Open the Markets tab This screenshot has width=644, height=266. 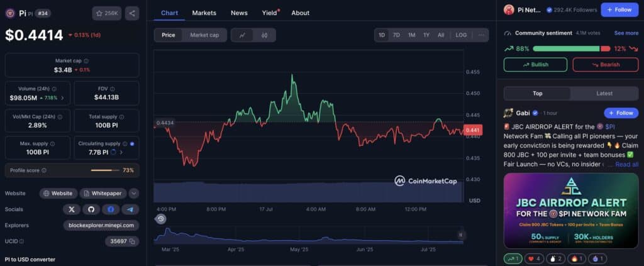tap(204, 13)
